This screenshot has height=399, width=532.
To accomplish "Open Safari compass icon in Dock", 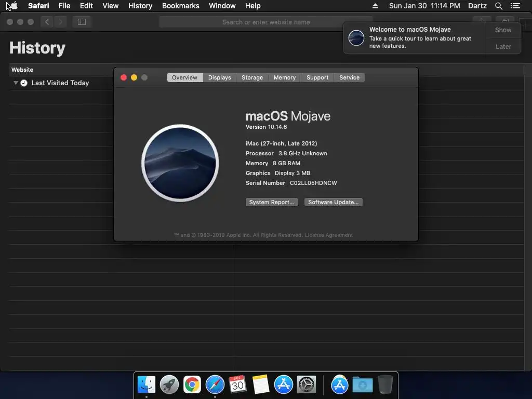I will 215,384.
